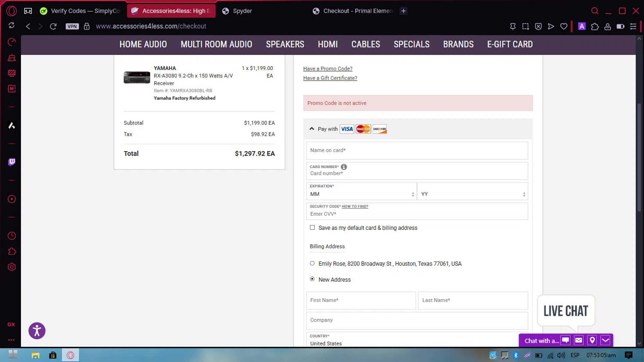Focus the Card number field
Image resolution: width=644 pixels, height=362 pixels.
(417, 171)
